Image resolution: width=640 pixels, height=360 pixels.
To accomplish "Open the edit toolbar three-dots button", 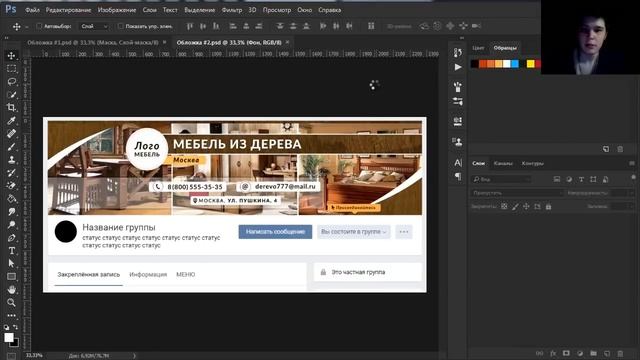I will click(11, 316).
